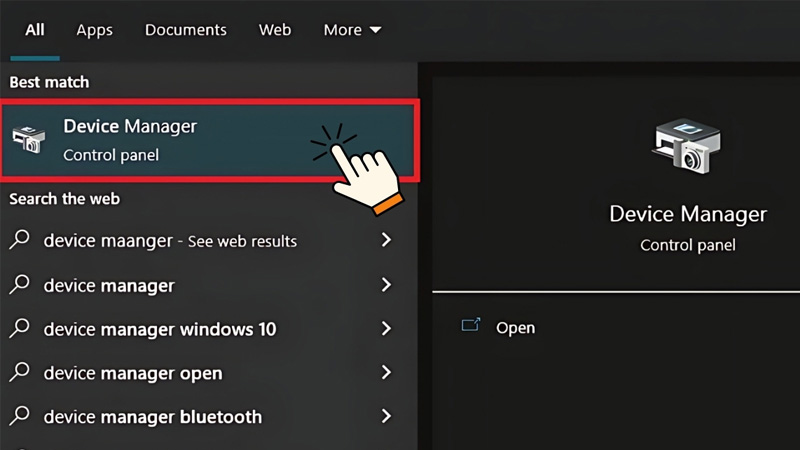Screen dimensions: 800x450
Task: Click the 'Device Manager' title in preview pane
Action: pyautogui.click(x=688, y=215)
